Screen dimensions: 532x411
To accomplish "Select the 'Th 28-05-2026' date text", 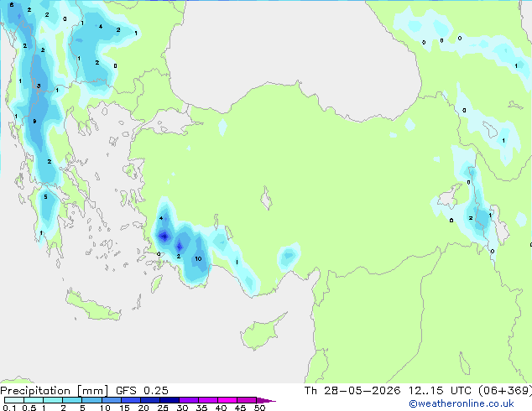I will [x=352, y=391].
